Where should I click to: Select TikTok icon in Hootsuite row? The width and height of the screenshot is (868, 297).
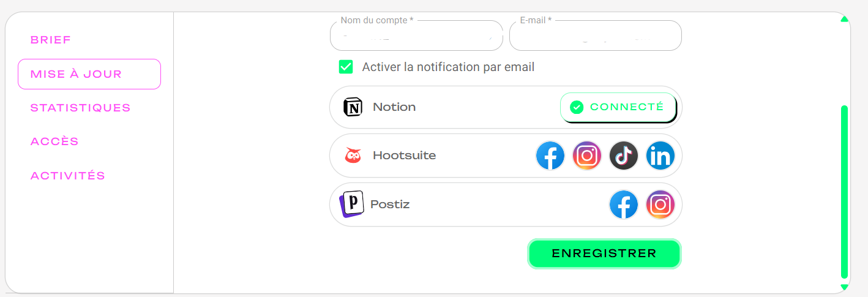pos(624,156)
